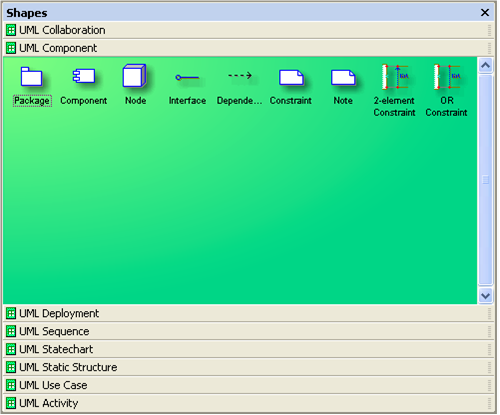Viewport: 500px width, 415px height.
Task: Select the Component shape icon
Action: (x=84, y=76)
